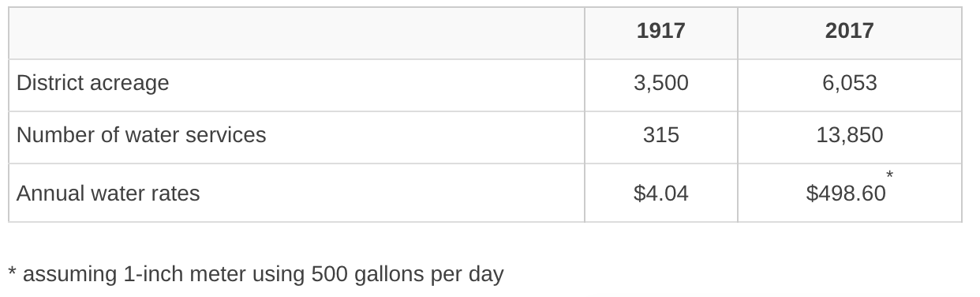
Task: Click the footnote about 1-inch meter
Action: [256, 274]
